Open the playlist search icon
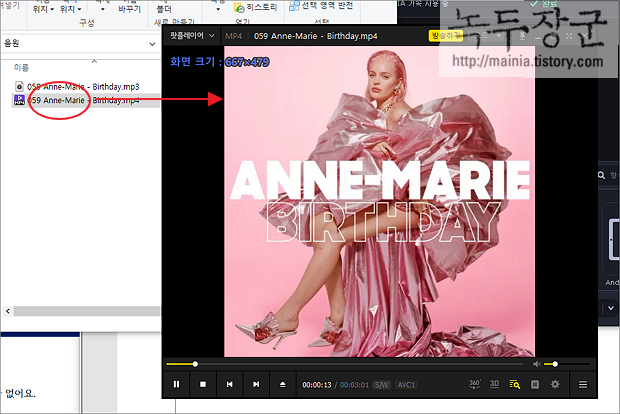This screenshot has height=414, width=620. 514,384
